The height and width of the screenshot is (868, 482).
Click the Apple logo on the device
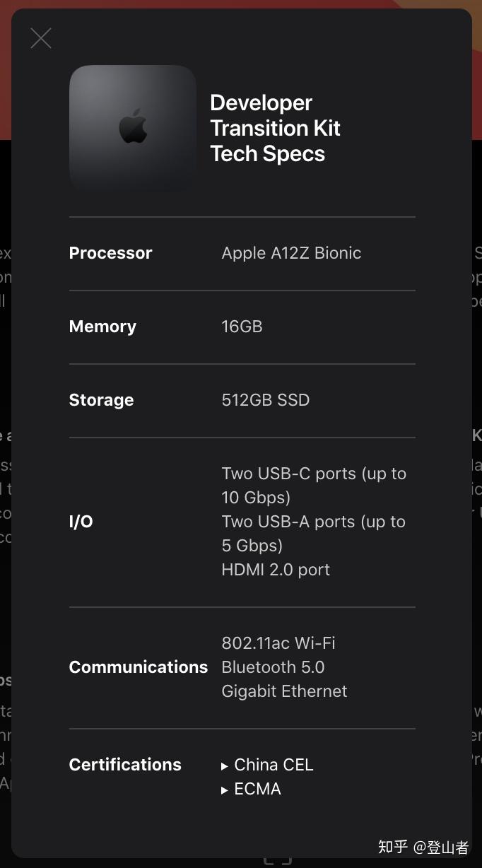click(133, 127)
